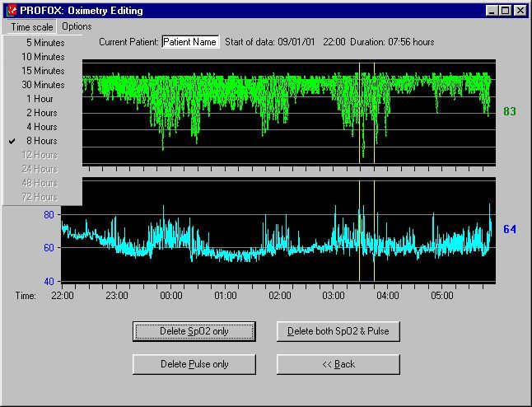Set time scale to 1 Hour
532x407 pixels.
click(x=42, y=99)
